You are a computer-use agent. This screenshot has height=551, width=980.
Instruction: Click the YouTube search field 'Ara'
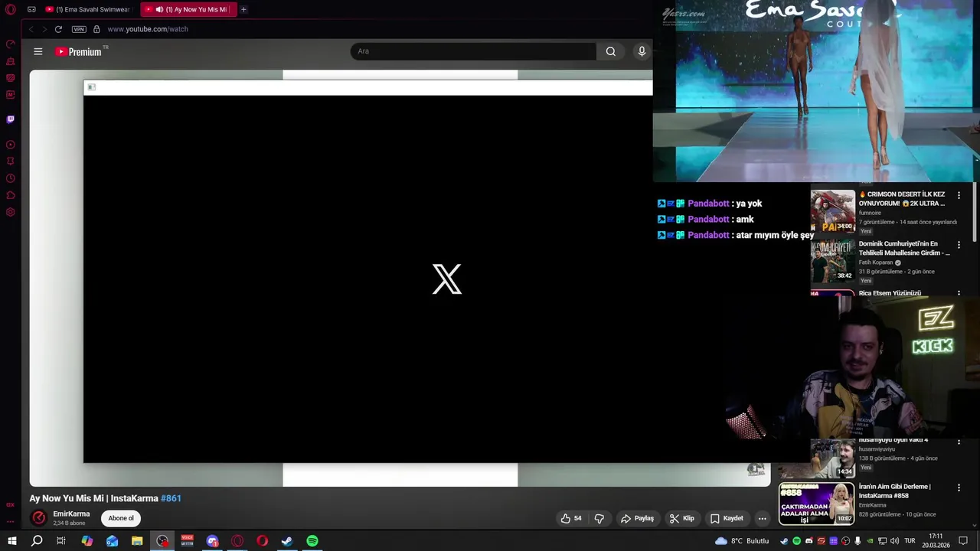[x=473, y=51]
